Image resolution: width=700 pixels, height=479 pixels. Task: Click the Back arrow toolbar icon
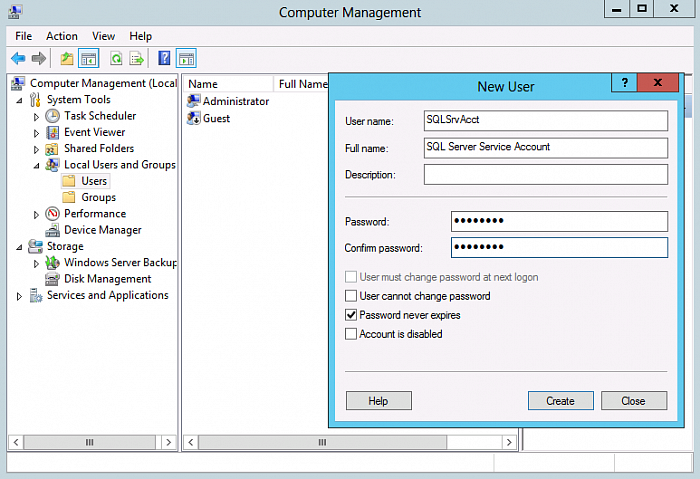click(18, 58)
